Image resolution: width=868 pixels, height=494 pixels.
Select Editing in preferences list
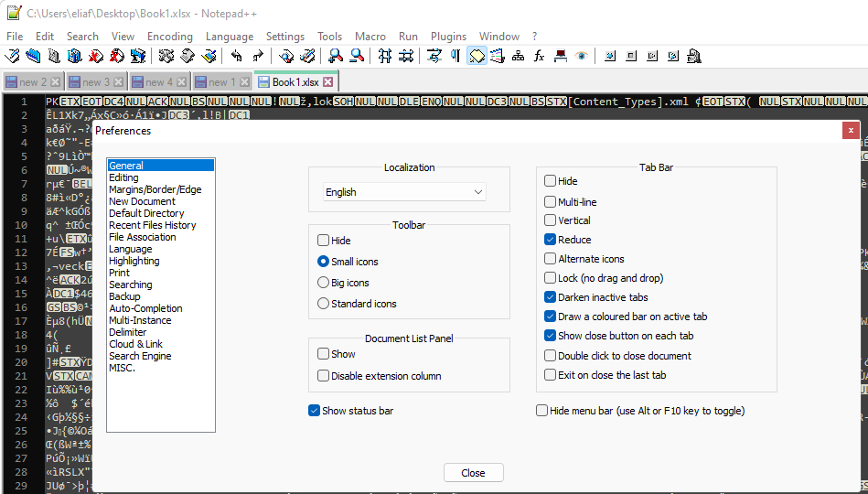123,177
